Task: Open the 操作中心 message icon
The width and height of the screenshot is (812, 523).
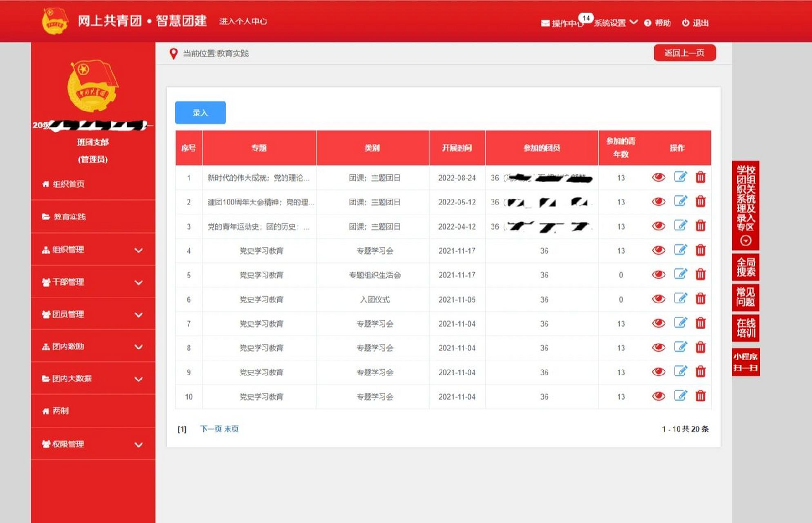Action: click(544, 23)
